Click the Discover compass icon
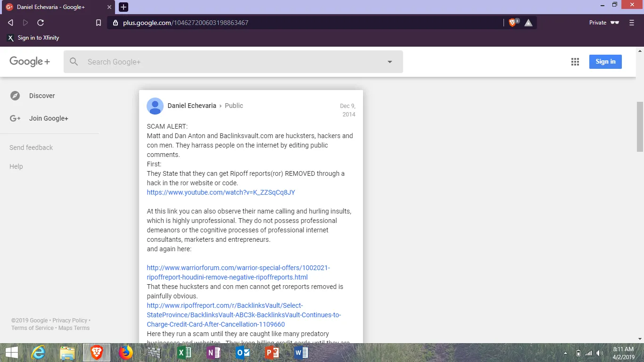The width and height of the screenshot is (644, 362). click(15, 96)
